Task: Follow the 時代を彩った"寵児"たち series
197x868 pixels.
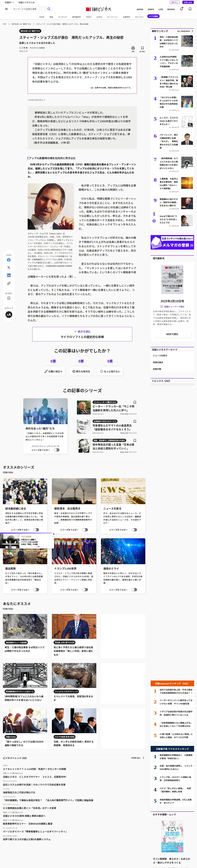Action: (x=56, y=450)
